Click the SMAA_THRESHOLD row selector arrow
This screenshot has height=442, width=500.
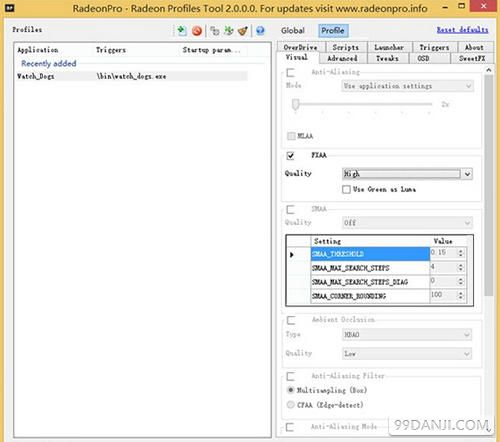tap(292, 255)
